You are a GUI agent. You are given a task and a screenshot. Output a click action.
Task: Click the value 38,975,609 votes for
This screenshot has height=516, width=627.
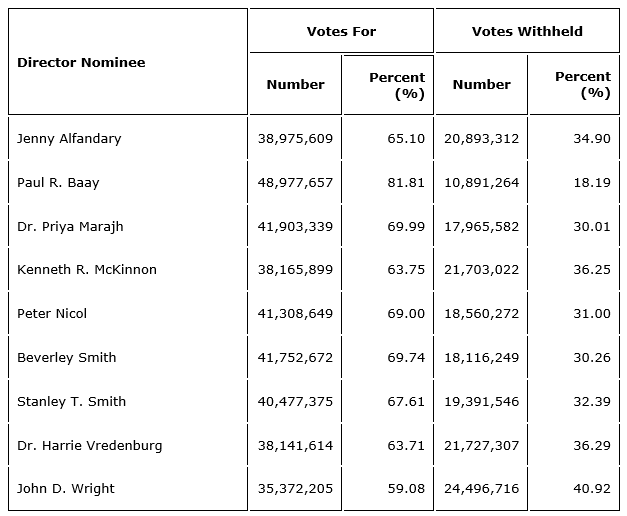coord(295,138)
